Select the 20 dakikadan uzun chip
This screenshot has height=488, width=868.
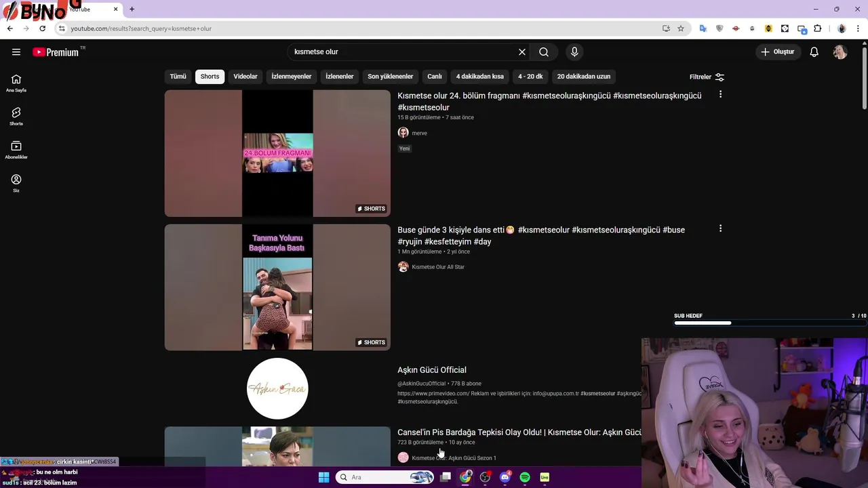point(584,77)
